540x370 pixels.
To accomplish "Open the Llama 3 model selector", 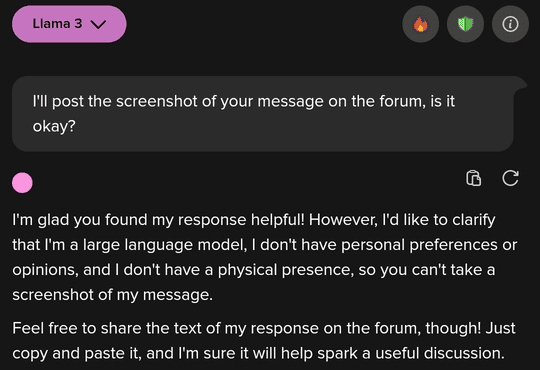I will point(69,24).
